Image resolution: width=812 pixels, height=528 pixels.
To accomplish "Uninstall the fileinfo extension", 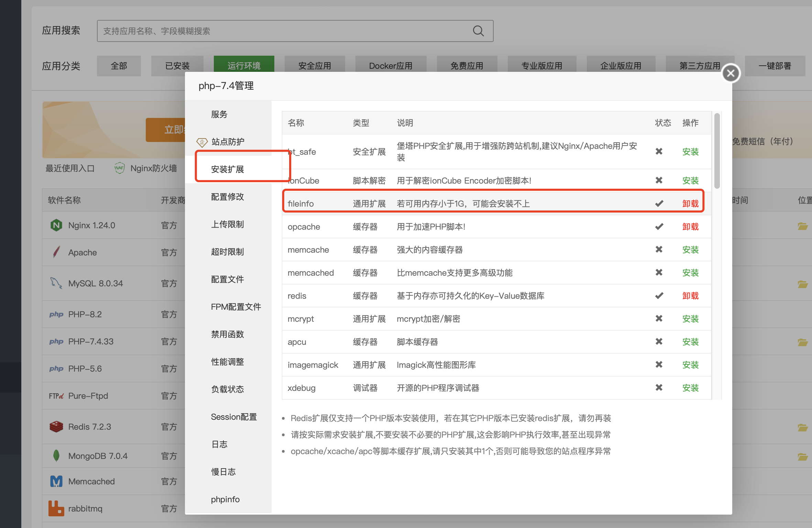I will (x=690, y=203).
